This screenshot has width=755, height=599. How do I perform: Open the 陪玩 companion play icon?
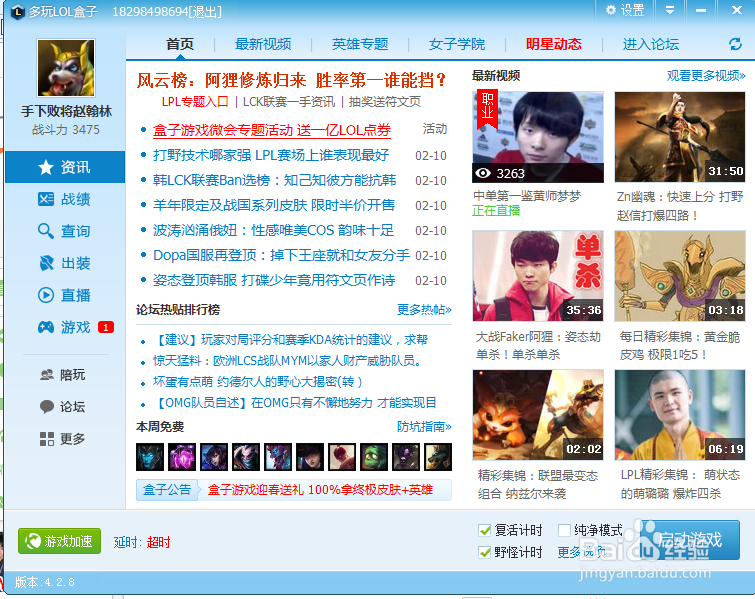(47, 375)
